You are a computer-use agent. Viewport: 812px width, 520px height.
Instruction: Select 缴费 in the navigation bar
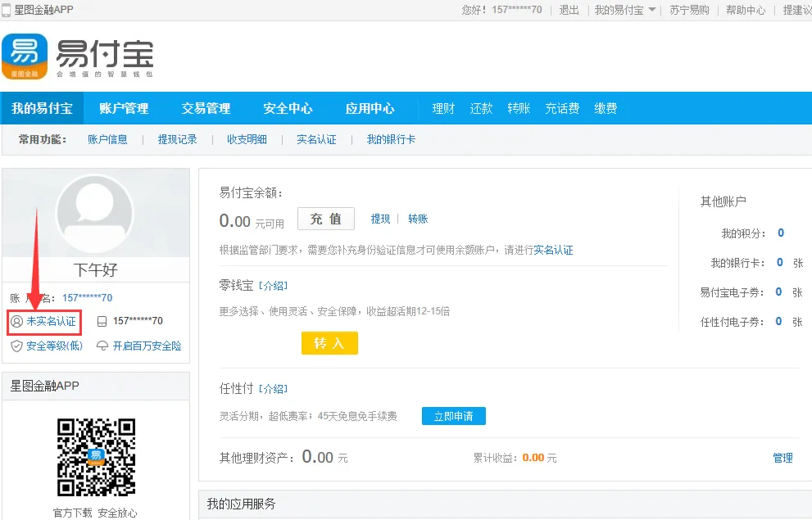click(606, 108)
